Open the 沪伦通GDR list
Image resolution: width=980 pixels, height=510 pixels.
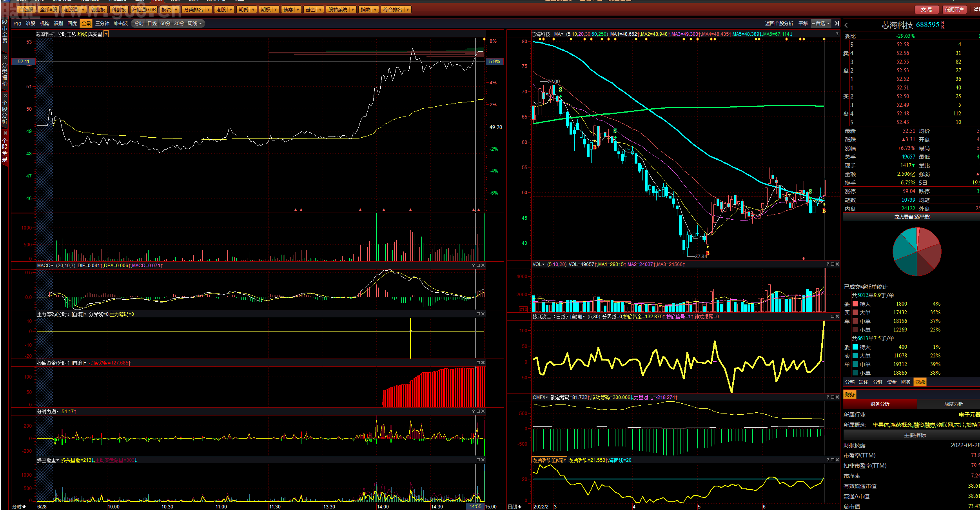[x=143, y=9]
